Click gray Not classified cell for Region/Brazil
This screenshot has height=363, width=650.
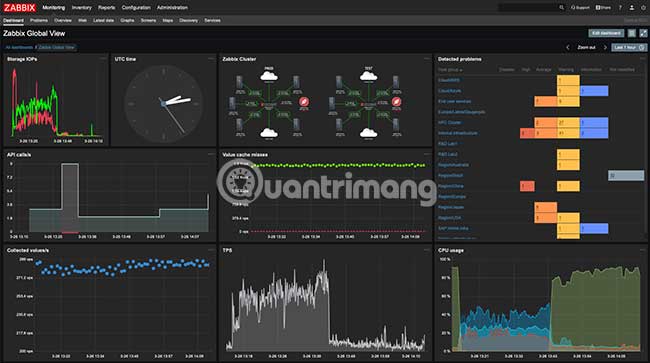coord(626,175)
